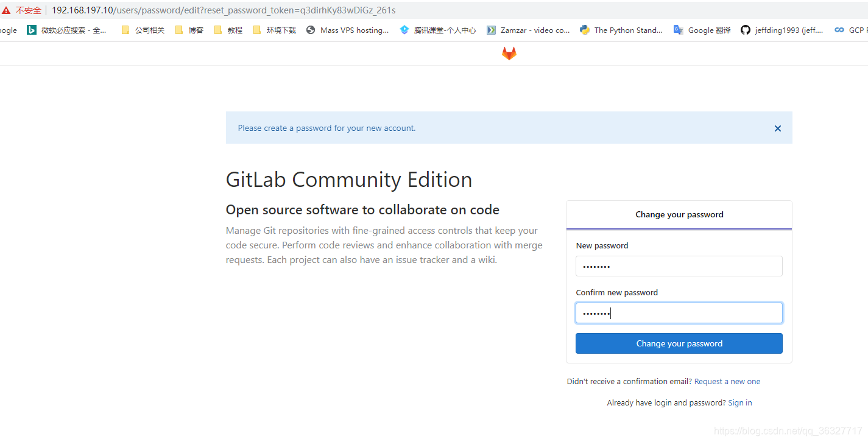Select the Change your password tab
The width and height of the screenshot is (868, 442).
[x=679, y=215]
